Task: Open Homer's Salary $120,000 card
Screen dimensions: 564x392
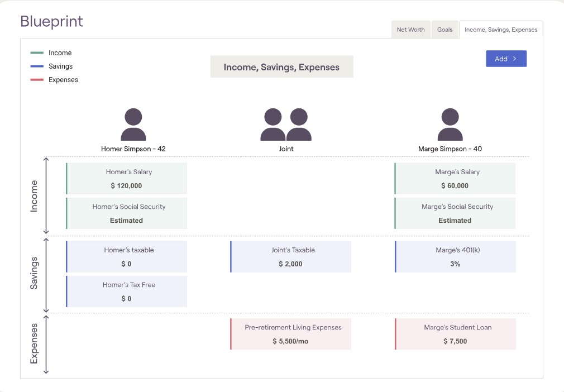Action: [127, 179]
